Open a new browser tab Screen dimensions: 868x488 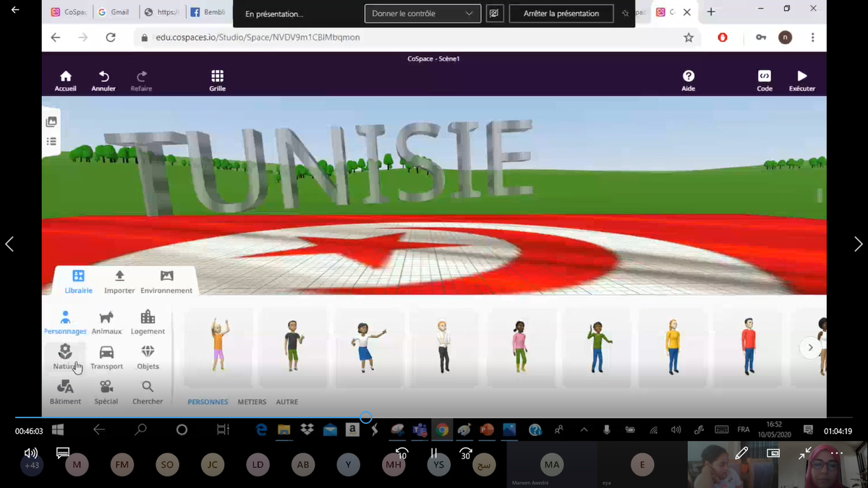711,12
